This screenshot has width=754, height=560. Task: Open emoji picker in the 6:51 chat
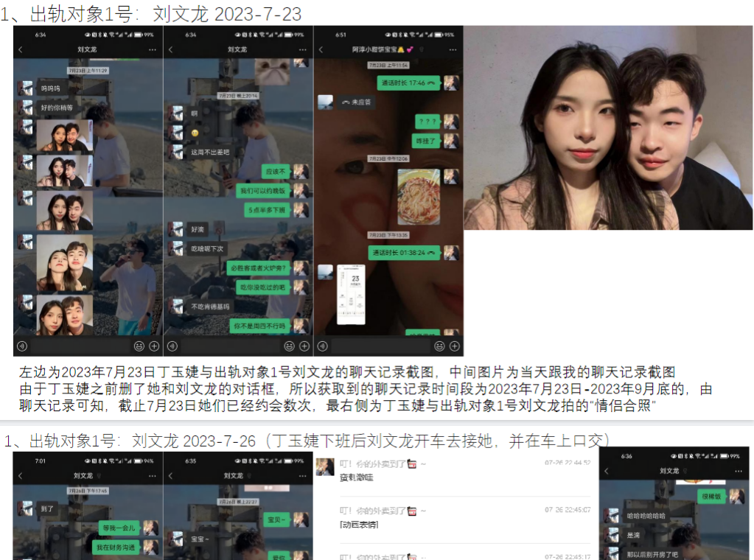point(439,346)
